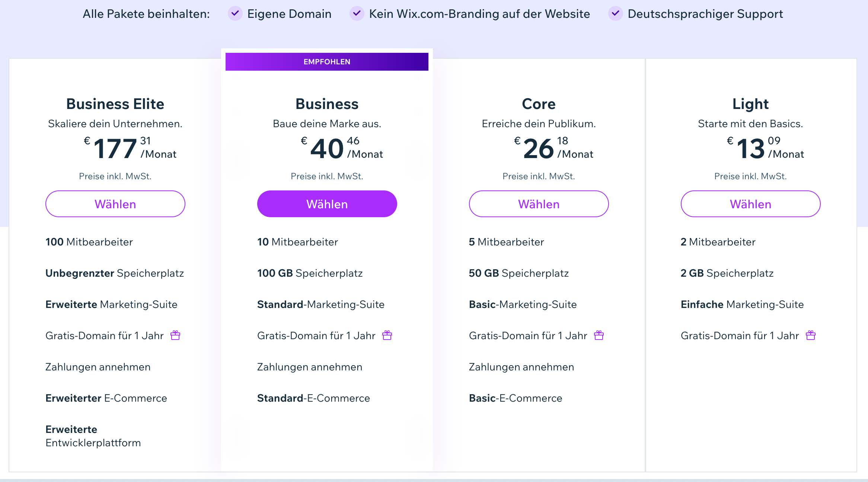Click 'Standard-Marketing-Suite' feature

click(321, 304)
